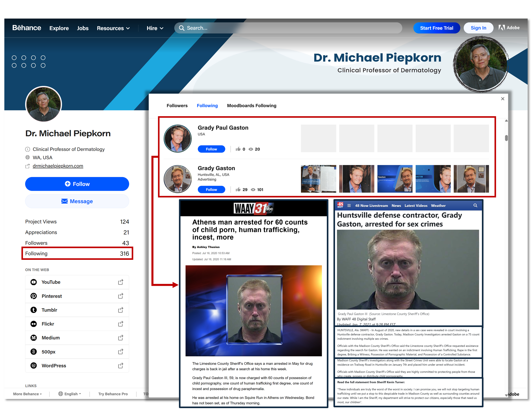This screenshot has width=532, height=411.
Task: Click the search magnifier icon
Action: tap(181, 28)
